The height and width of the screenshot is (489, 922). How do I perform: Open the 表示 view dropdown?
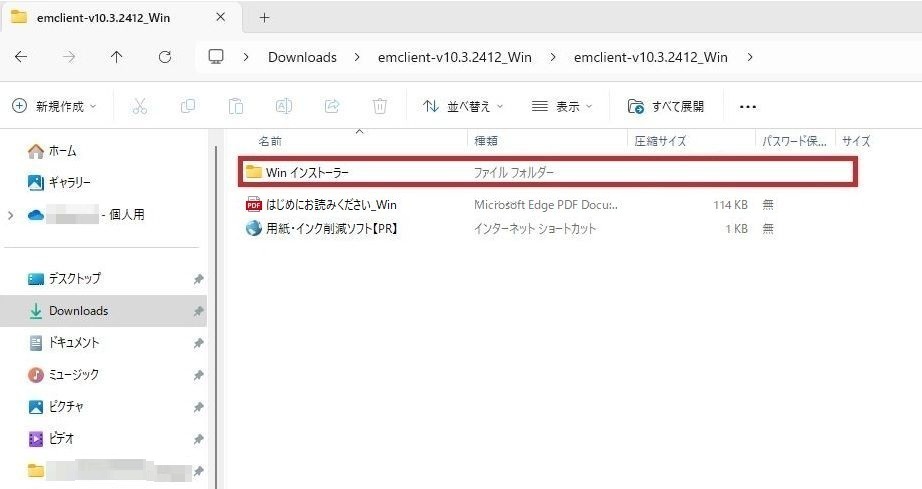(x=562, y=106)
